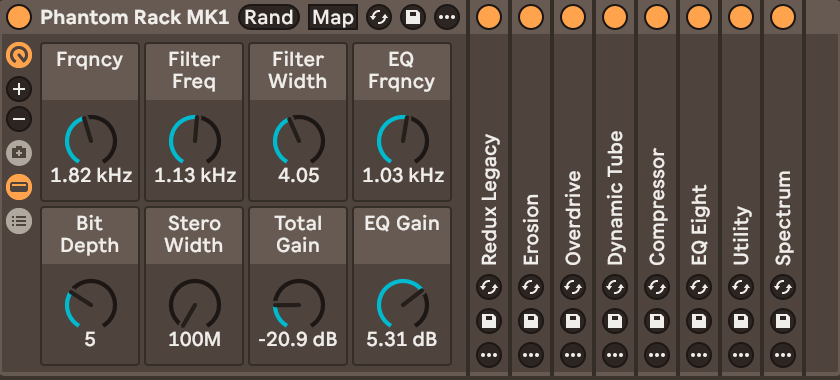Image resolution: width=840 pixels, height=380 pixels.
Task: Toggle Dynamic Tube device on/off
Action: click(x=615, y=17)
